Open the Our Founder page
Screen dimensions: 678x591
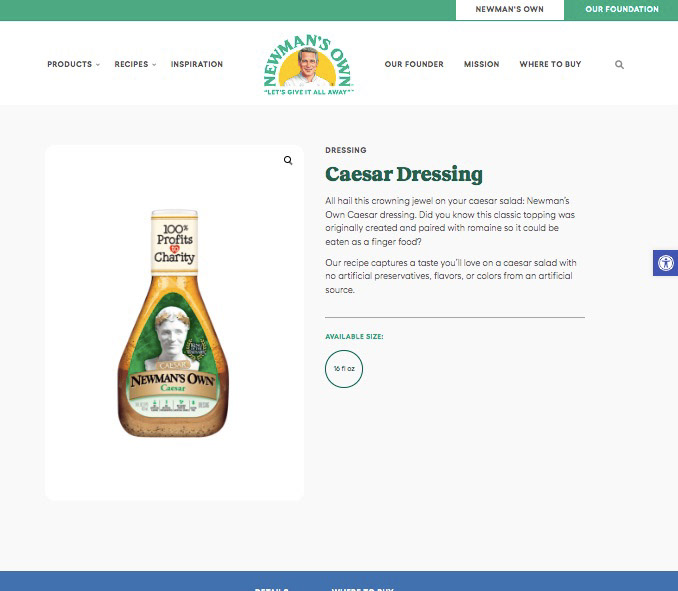pos(414,64)
